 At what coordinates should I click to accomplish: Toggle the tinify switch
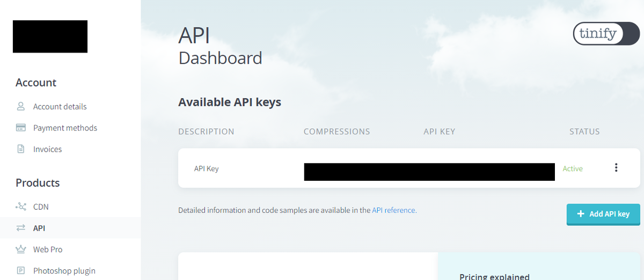point(606,34)
